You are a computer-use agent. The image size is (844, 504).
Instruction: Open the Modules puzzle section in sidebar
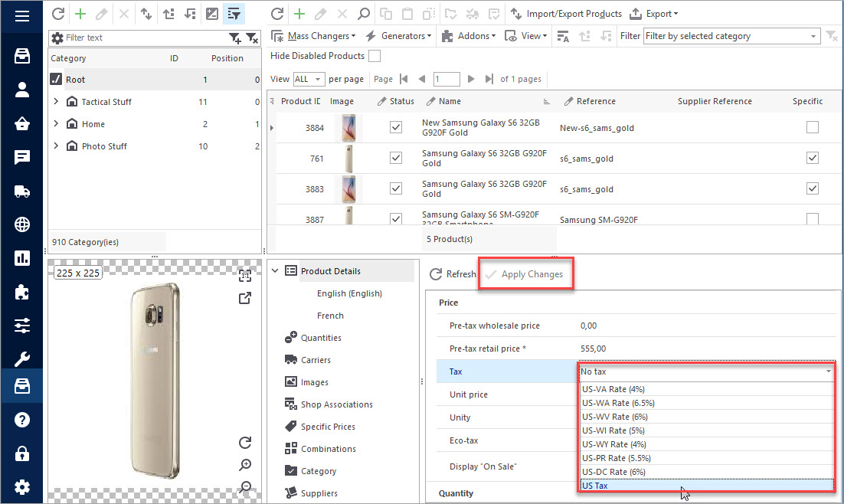[x=22, y=292]
